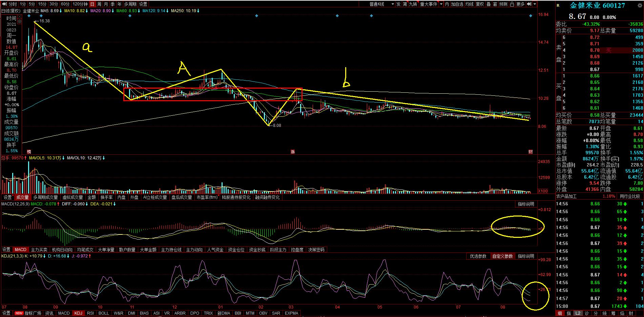644x317 pixels.
Task: Click the MA5 down-arrow indicator
Action: pos(61,11)
